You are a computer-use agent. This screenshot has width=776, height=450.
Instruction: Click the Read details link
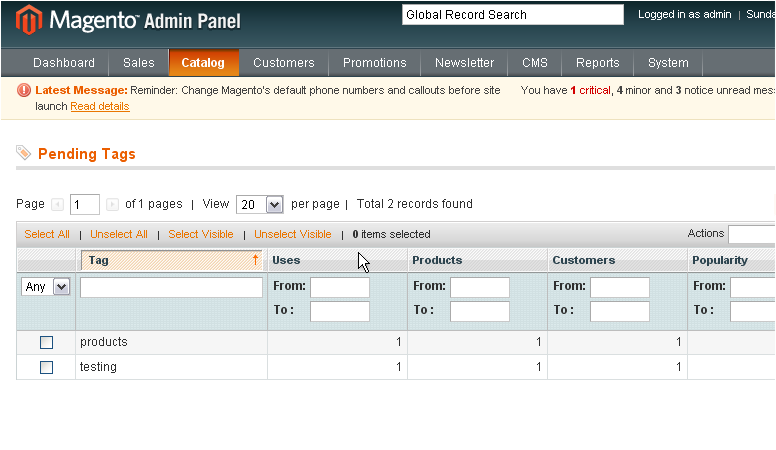100,106
